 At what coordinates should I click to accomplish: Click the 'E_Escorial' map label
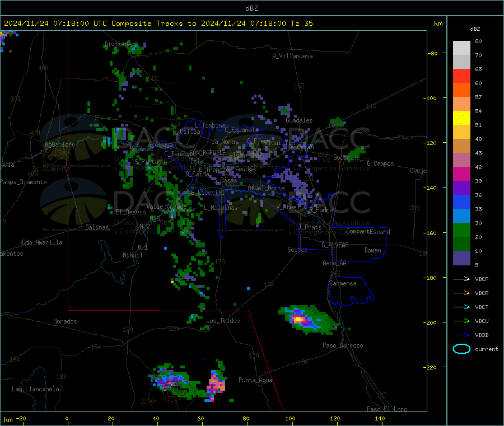208,193
